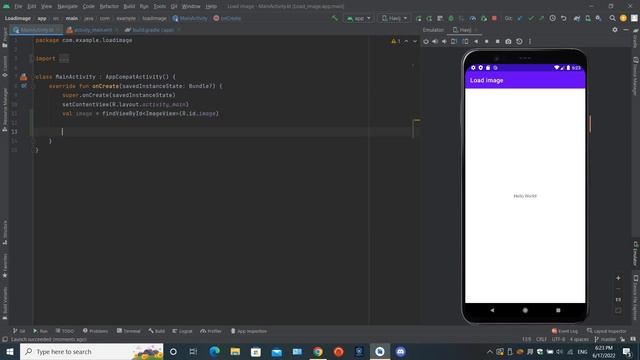Switch to the activity_main.xml editor tab

pyautogui.click(x=93, y=30)
